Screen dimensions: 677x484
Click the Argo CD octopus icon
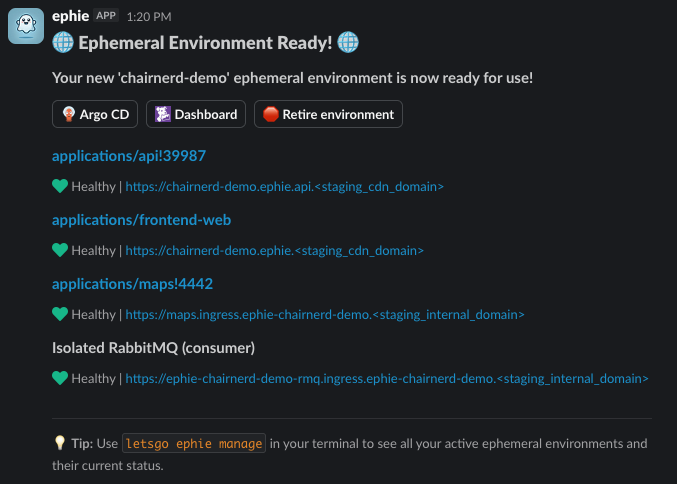pyautogui.click(x=69, y=114)
